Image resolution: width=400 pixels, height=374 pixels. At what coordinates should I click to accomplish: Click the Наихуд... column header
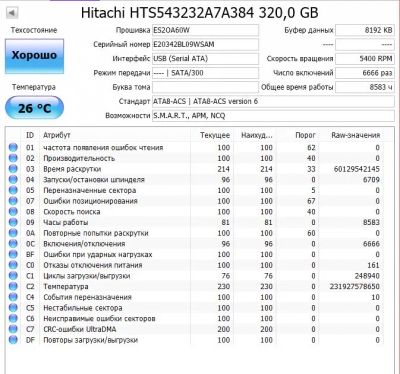click(257, 135)
